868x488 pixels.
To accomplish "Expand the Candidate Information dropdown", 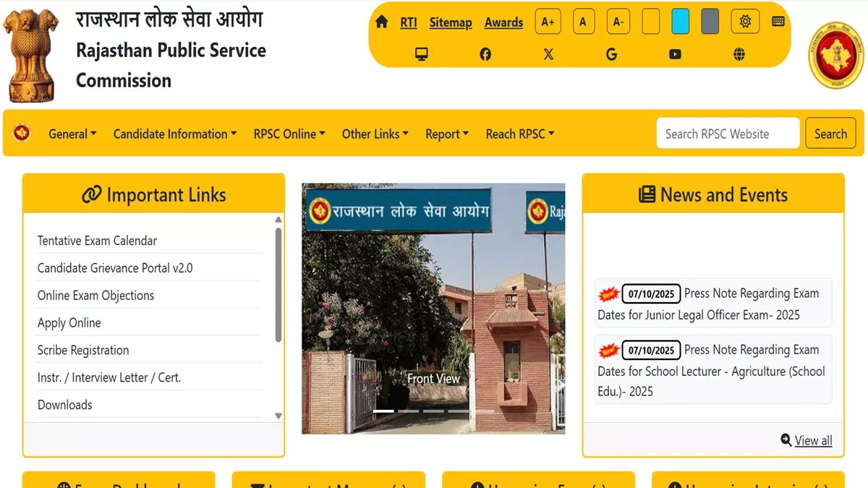I will 175,134.
